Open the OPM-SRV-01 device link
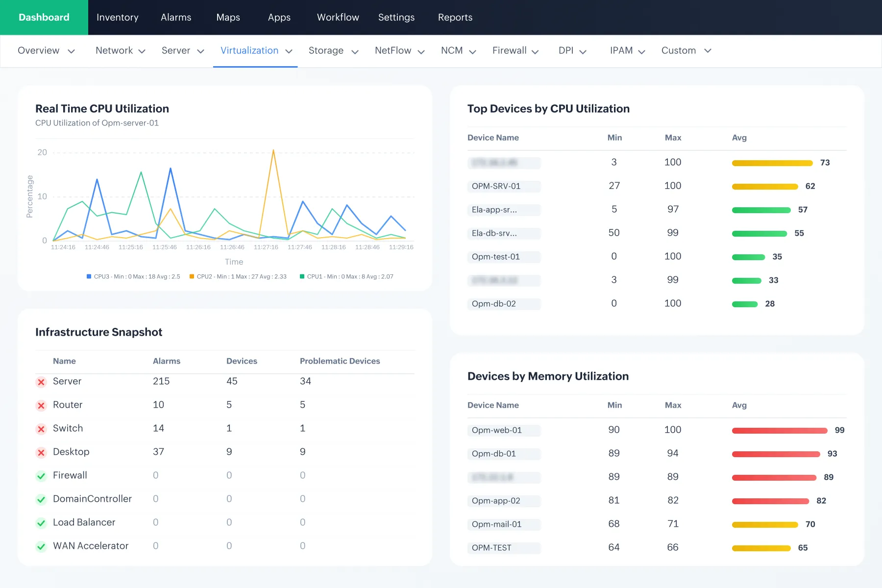882x588 pixels. pyautogui.click(x=496, y=186)
